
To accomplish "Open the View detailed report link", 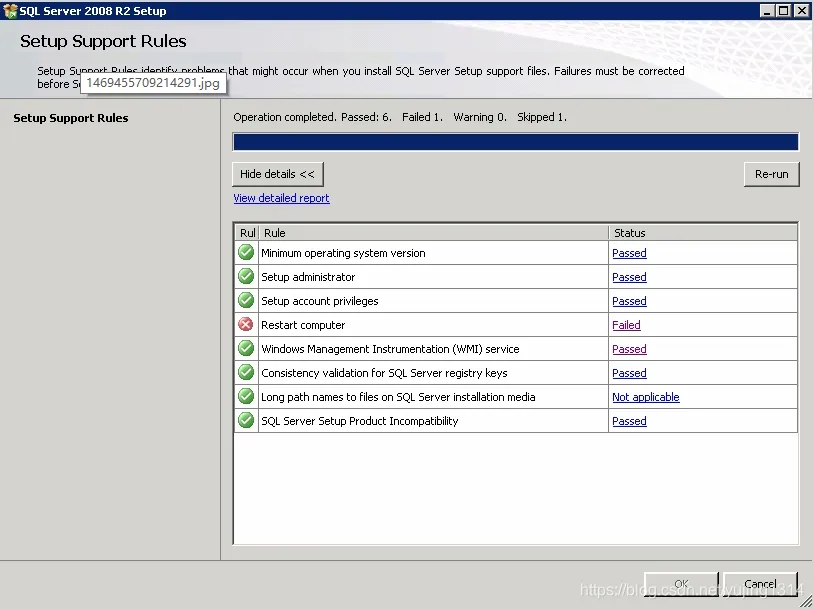I will [x=281, y=198].
